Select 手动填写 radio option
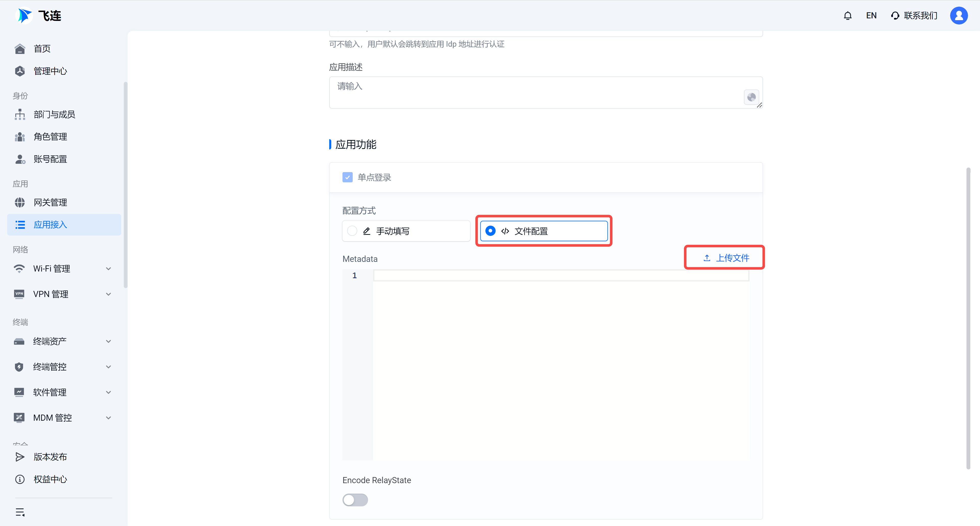 pyautogui.click(x=406, y=231)
